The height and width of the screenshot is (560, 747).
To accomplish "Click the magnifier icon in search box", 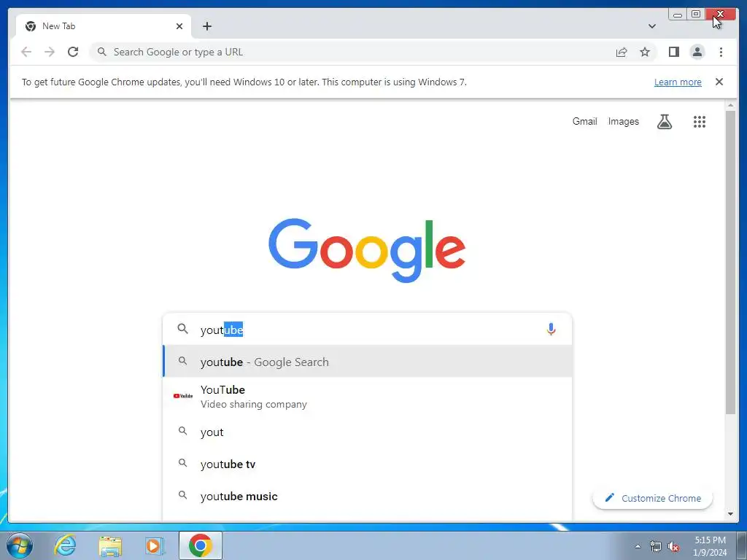I will (182, 329).
